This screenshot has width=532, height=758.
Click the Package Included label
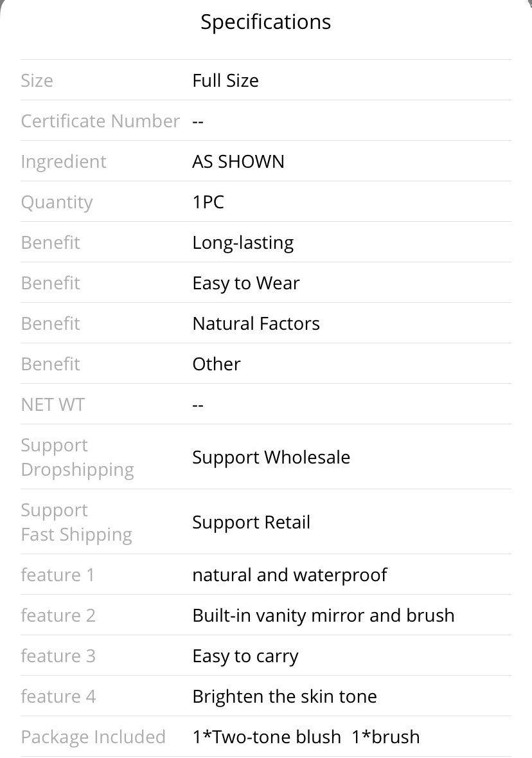point(93,737)
